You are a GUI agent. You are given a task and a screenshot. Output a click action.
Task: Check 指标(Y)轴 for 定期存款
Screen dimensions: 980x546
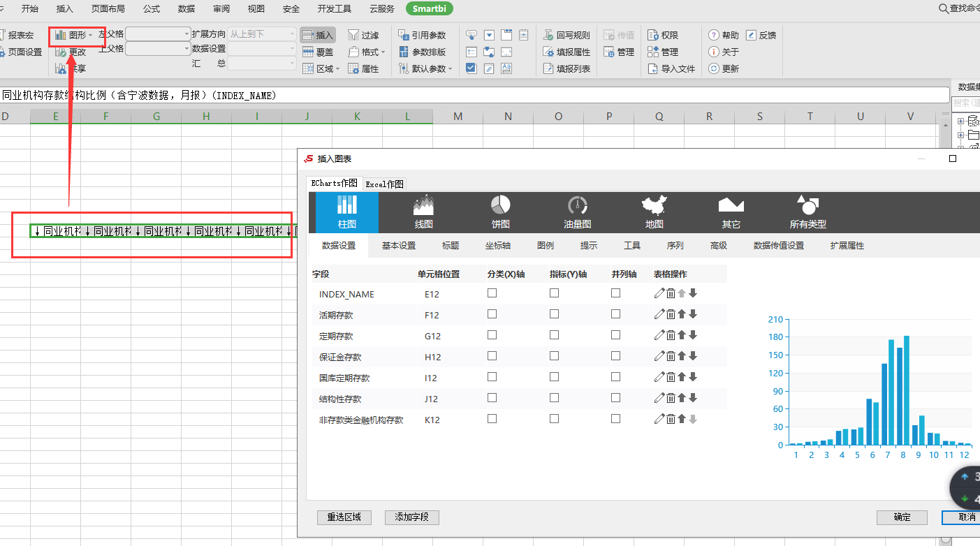pos(554,335)
